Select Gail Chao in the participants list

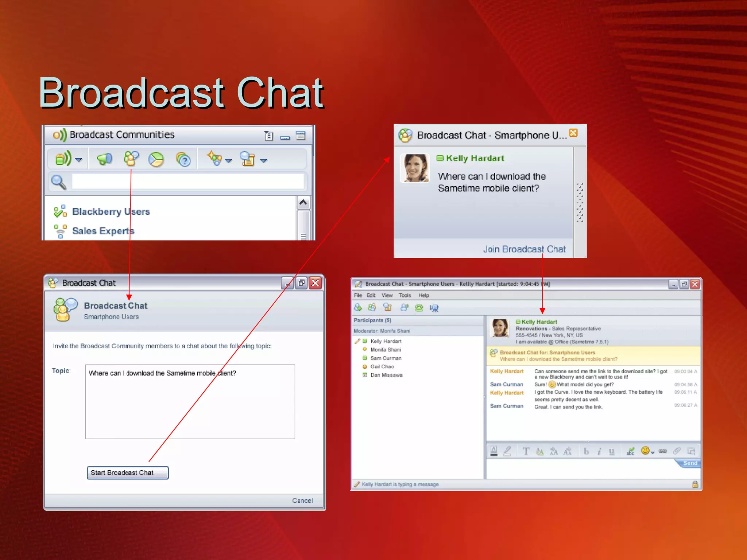tap(382, 367)
